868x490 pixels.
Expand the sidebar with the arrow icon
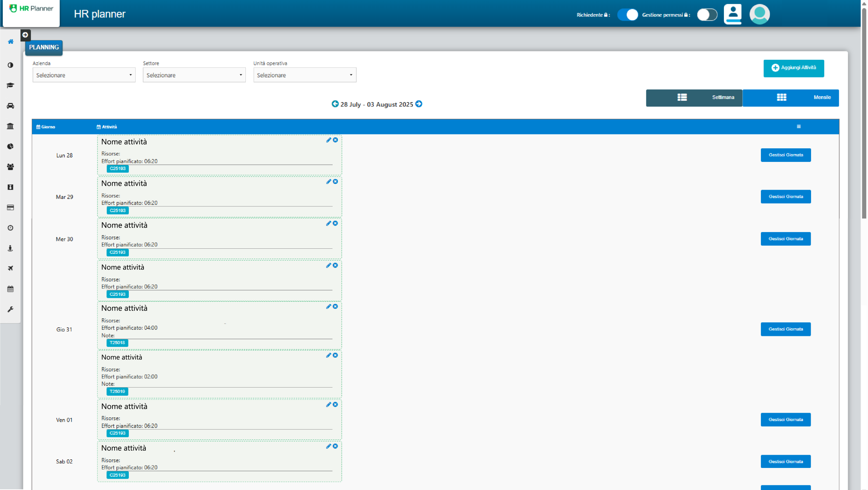coord(25,35)
